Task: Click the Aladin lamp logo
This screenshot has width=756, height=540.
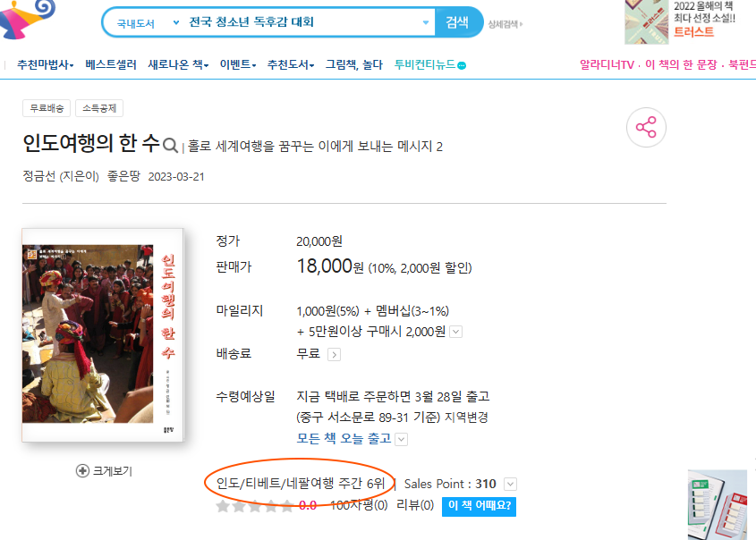Action: pos(27,18)
